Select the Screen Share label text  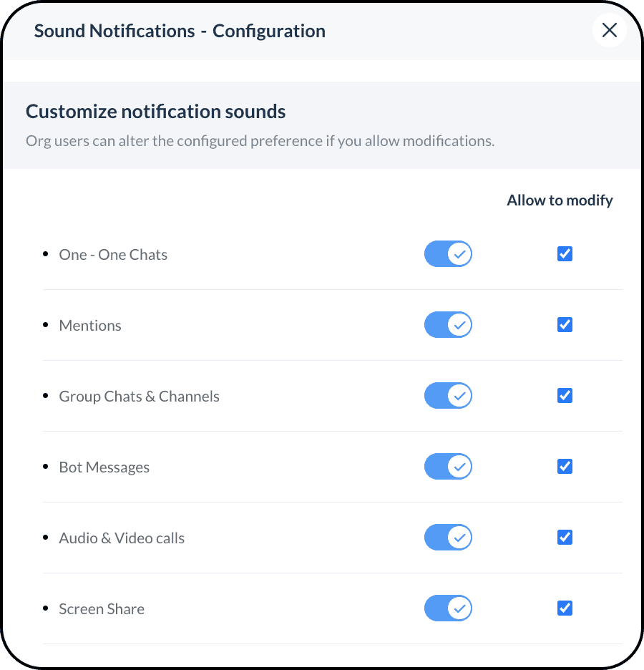tap(102, 609)
